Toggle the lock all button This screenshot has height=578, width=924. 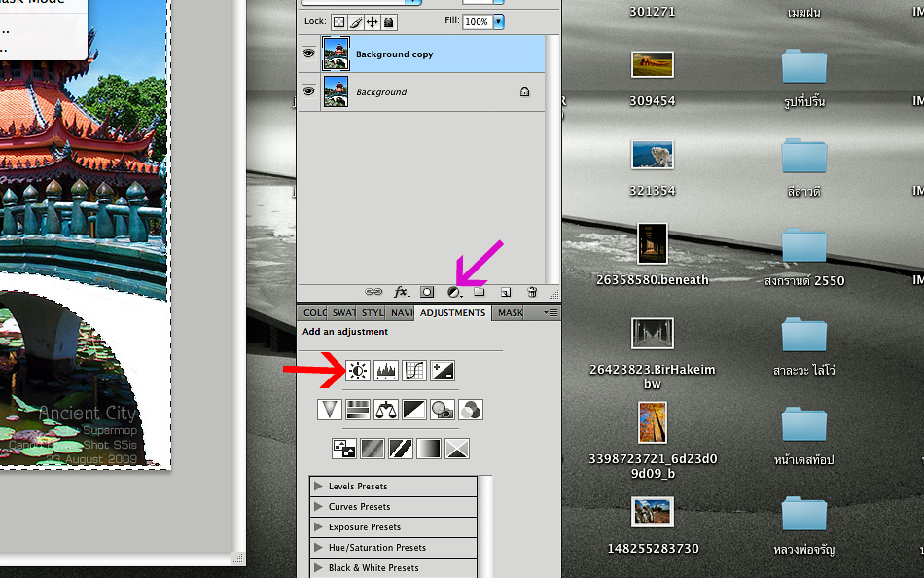(389, 21)
